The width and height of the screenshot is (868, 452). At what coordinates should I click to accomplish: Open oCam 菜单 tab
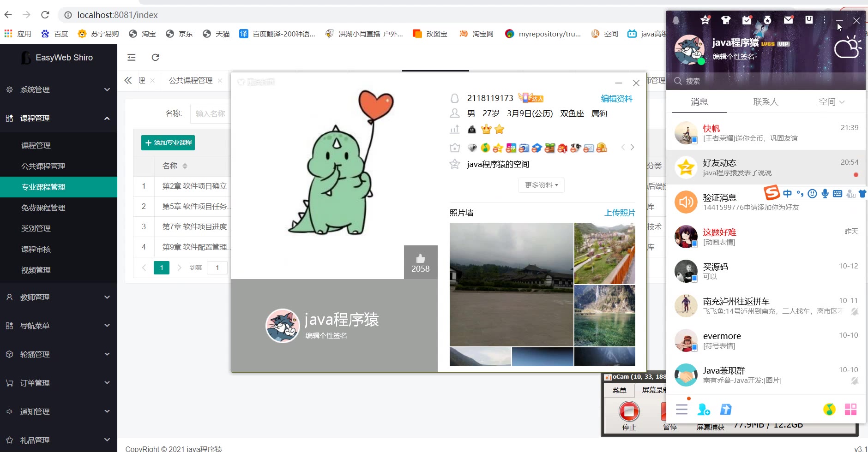(x=619, y=390)
